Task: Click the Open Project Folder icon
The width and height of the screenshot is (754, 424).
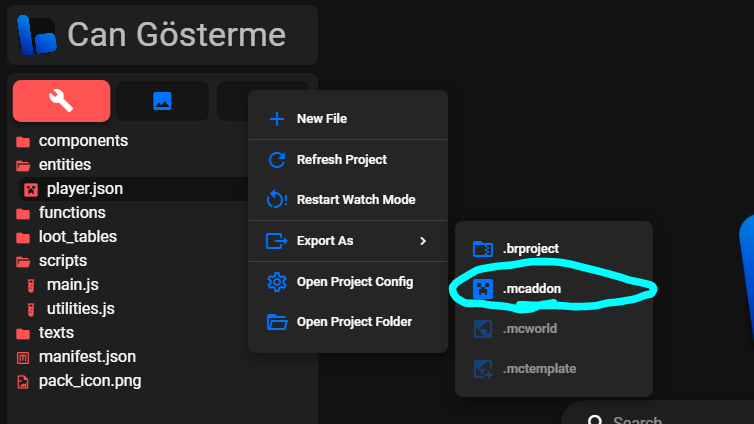Action: click(277, 322)
